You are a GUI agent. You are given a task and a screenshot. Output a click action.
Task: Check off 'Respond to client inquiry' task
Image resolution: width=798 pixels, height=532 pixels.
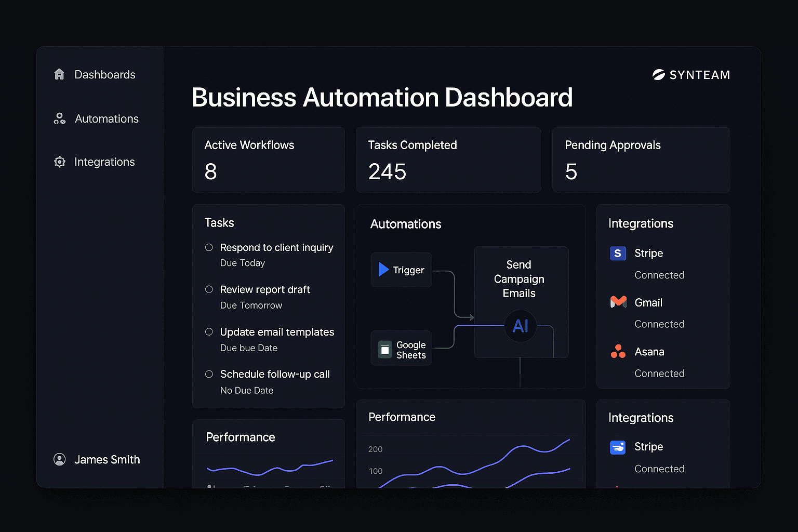[x=209, y=247]
